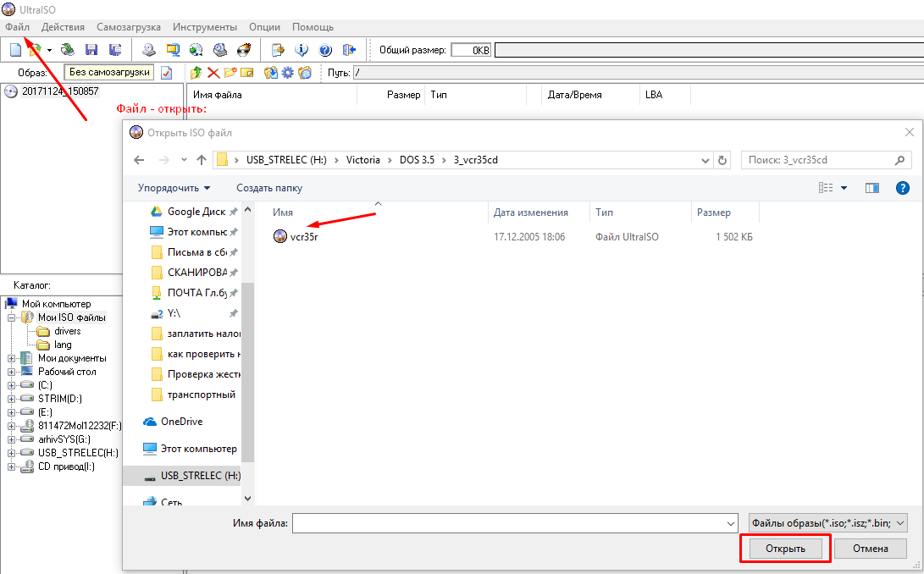Click the red X delete icon
The height and width of the screenshot is (574, 924).
point(213,73)
